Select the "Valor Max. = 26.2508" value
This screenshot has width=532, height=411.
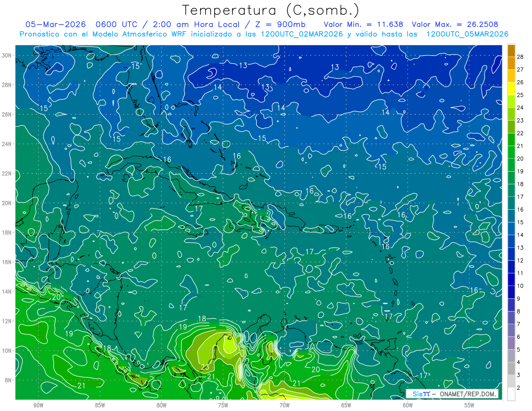455,24
